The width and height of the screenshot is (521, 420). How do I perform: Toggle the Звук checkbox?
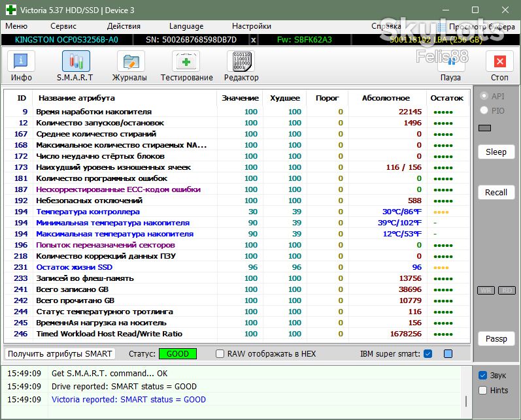[x=482, y=376]
